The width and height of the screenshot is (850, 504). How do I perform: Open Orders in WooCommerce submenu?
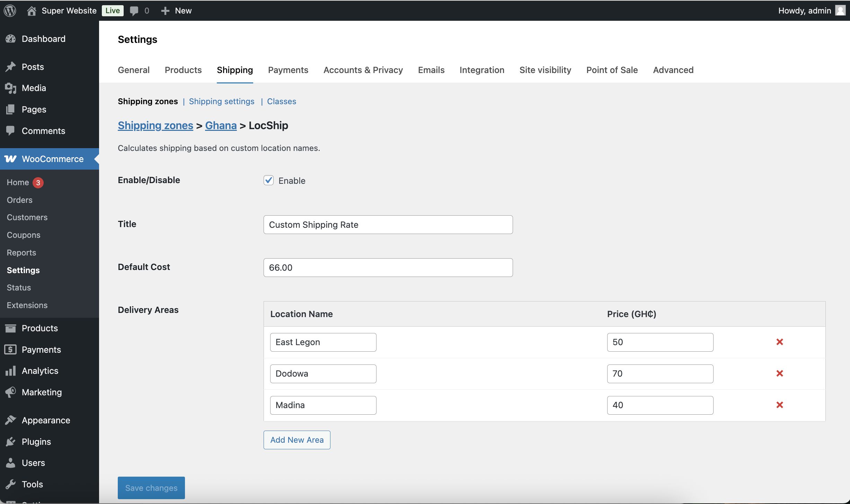point(20,200)
